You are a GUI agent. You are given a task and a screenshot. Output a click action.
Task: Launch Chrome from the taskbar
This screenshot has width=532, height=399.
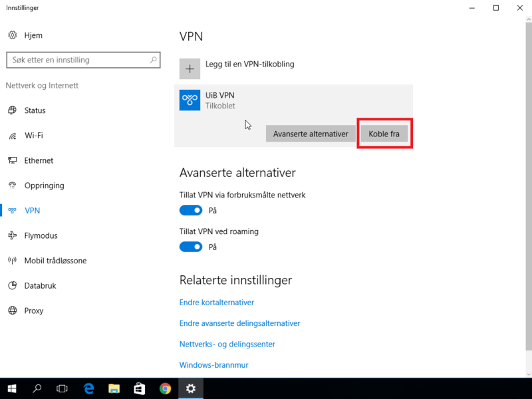(x=165, y=388)
